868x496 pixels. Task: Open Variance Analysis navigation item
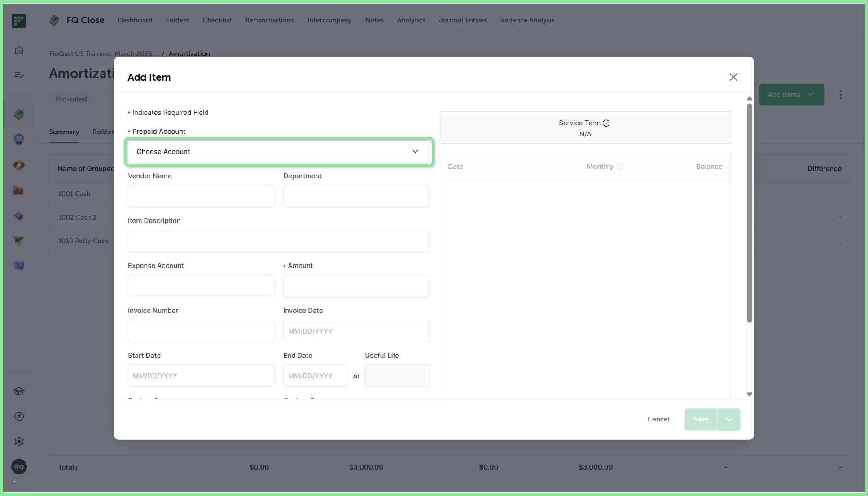[527, 20]
